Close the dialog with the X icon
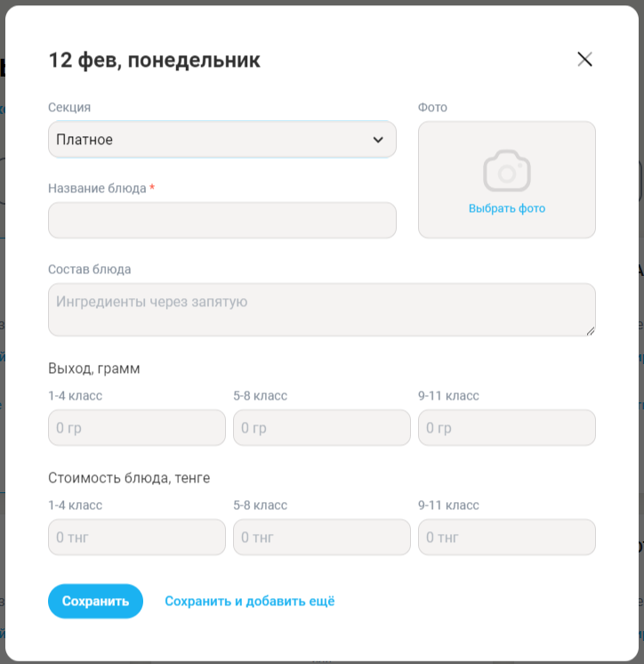This screenshot has width=644, height=664. coord(584,60)
